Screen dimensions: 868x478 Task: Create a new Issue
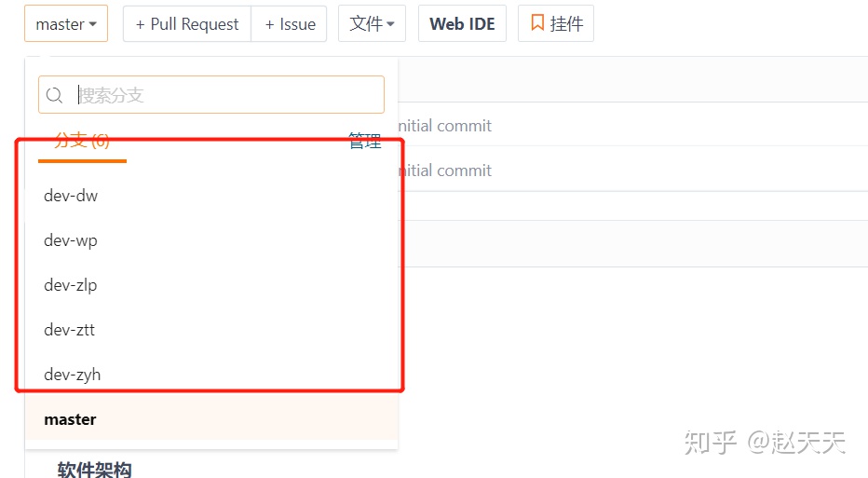[x=289, y=24]
